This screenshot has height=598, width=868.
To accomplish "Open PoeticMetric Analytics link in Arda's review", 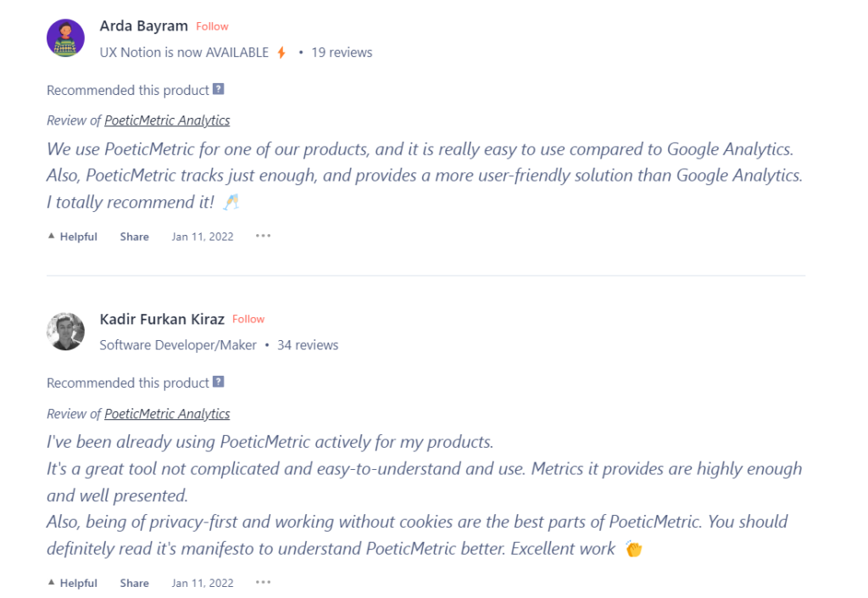I will [167, 120].
